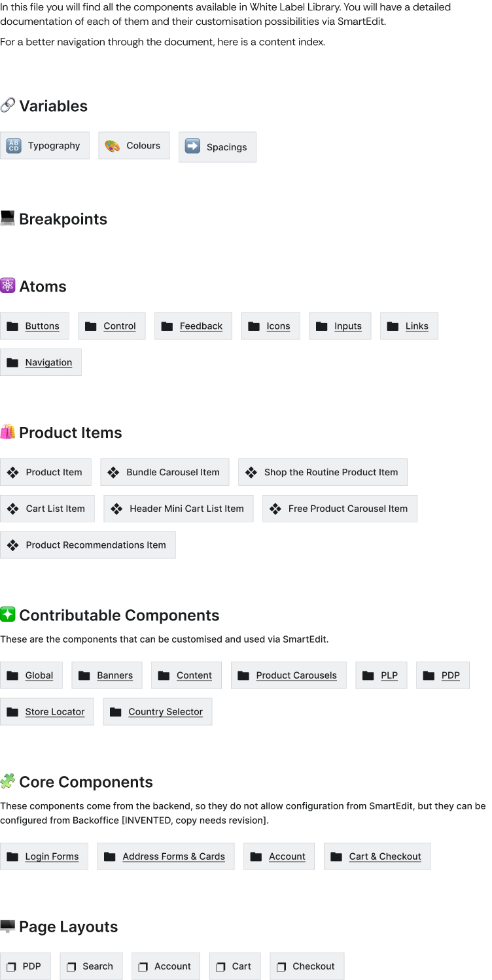The width and height of the screenshot is (492, 980).
Task: Select Shop the Routine Product Item
Action: pyautogui.click(x=330, y=472)
